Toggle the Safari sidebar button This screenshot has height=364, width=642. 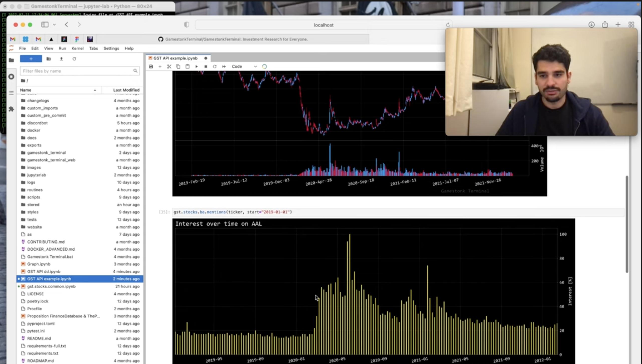(45, 25)
